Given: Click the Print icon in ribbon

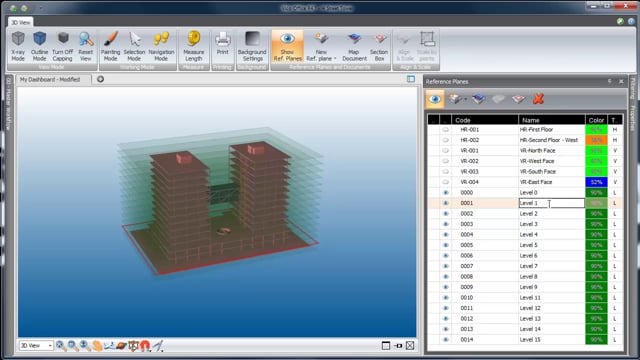Looking at the screenshot, I should (x=222, y=43).
